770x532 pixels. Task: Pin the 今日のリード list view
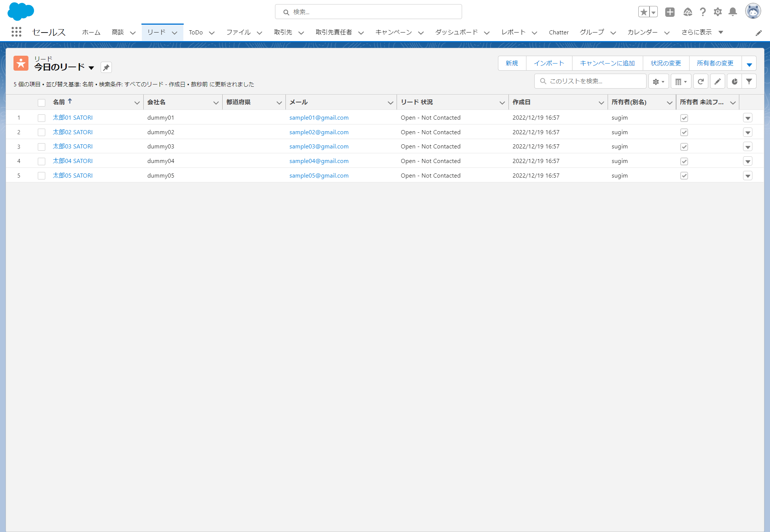click(106, 68)
